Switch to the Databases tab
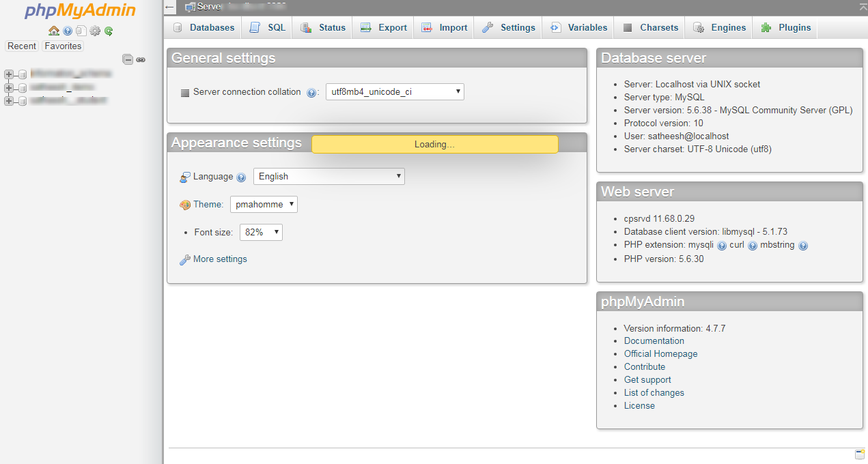Screen dimensions: 868x464 204,27
